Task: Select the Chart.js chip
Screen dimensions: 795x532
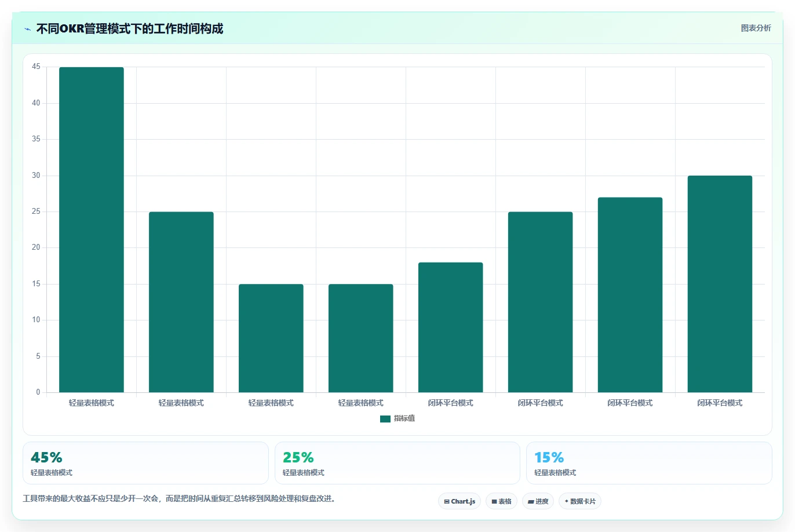Action: coord(460,501)
